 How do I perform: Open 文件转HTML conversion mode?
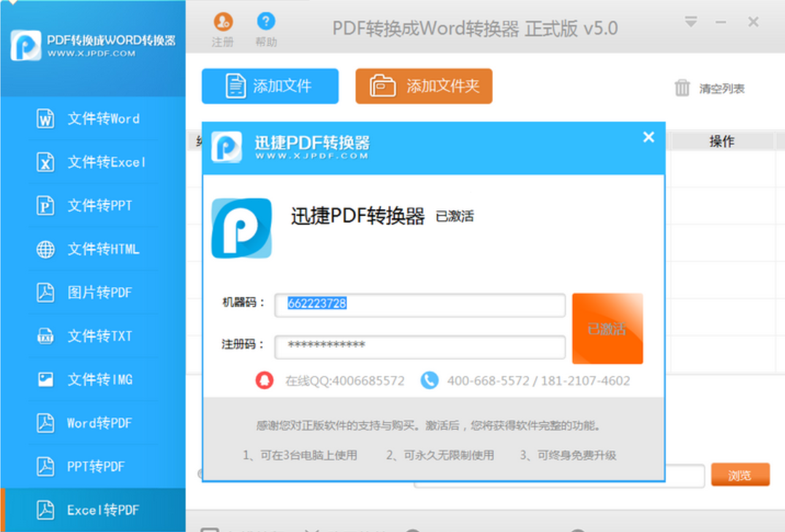tap(93, 249)
